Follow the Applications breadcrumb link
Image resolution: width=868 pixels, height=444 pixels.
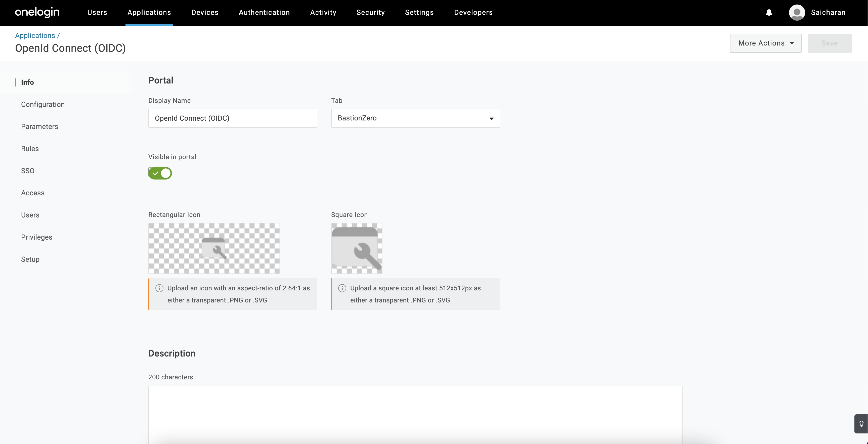click(x=35, y=35)
